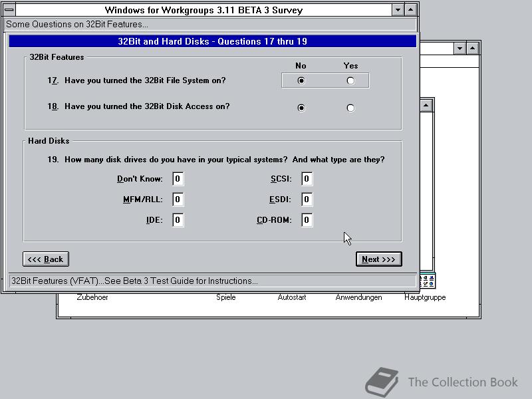Select the Spiele program group
Image resolution: width=532 pixels, height=399 pixels.
(225, 297)
